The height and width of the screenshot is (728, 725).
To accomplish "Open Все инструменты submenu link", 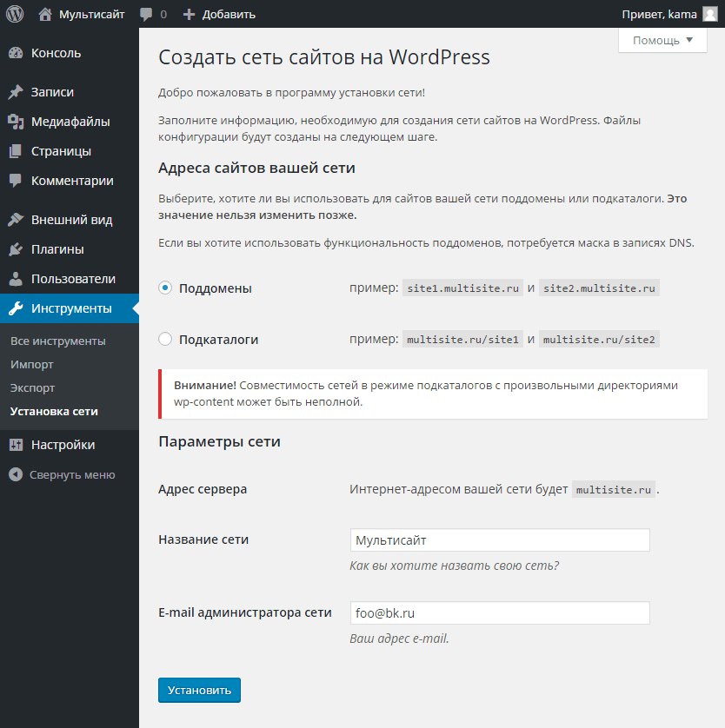I will [x=58, y=341].
